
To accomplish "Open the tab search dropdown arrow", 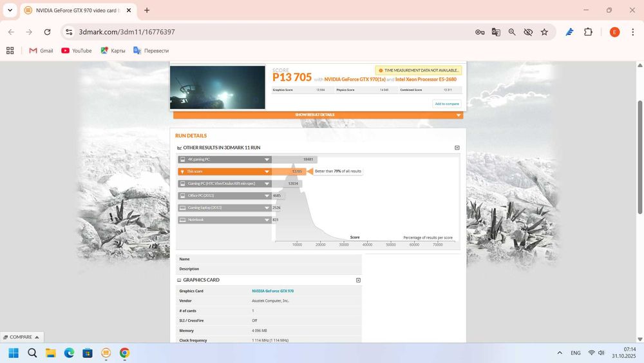I will (x=10, y=10).
